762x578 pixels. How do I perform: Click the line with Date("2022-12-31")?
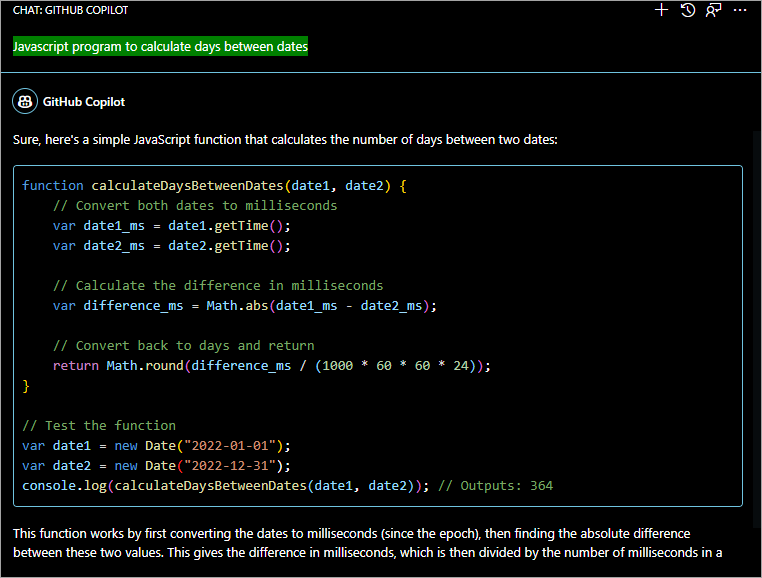pyautogui.click(x=156, y=466)
